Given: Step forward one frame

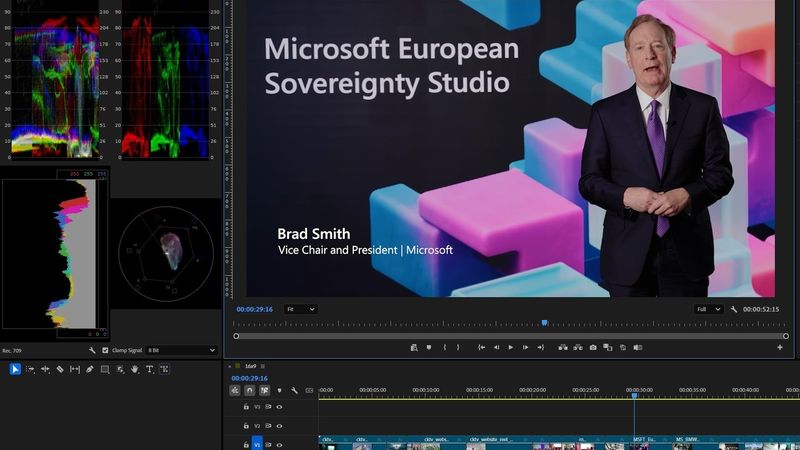Looking at the screenshot, I should tap(526, 347).
